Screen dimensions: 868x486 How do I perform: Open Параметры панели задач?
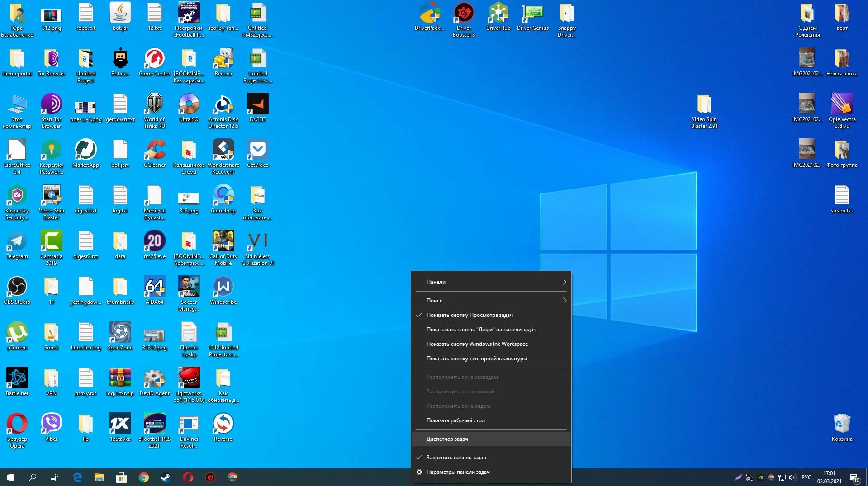pos(491,472)
